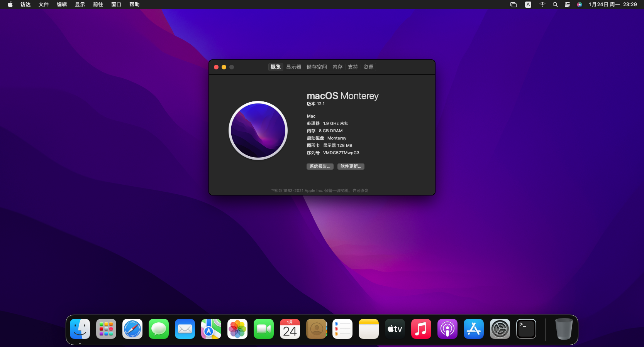Switch to the 支持 tab
Screen dimensions: 644x347
click(353, 67)
